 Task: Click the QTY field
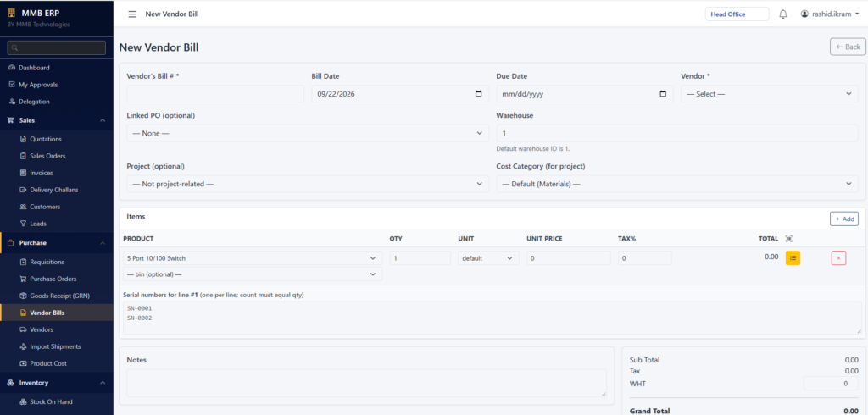[x=420, y=257]
